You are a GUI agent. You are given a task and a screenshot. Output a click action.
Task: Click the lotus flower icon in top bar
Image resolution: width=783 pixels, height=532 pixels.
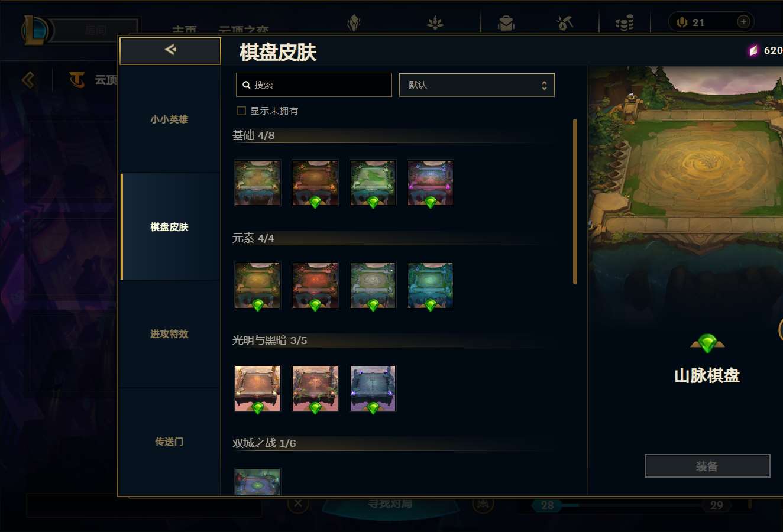point(435,23)
